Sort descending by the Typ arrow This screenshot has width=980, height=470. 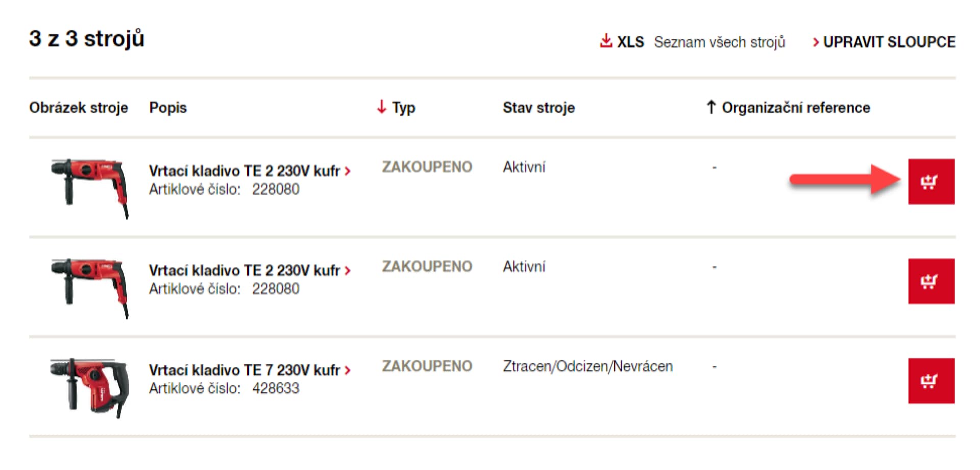coord(381,107)
